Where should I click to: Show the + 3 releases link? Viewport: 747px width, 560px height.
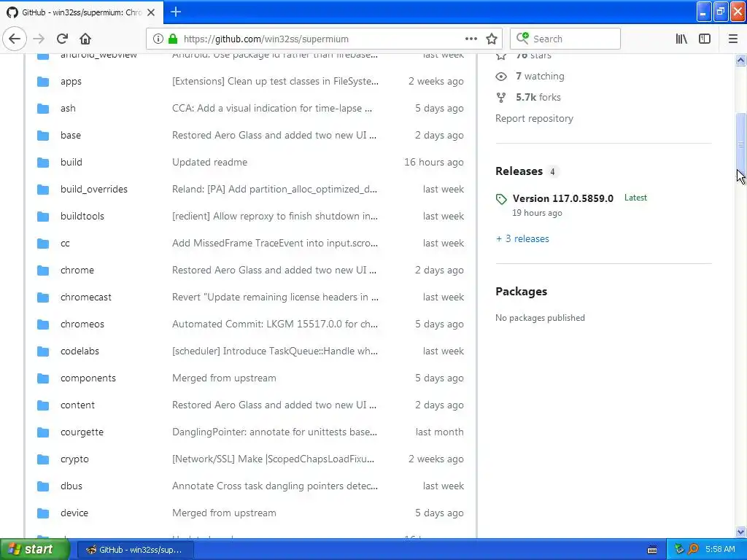click(x=522, y=238)
